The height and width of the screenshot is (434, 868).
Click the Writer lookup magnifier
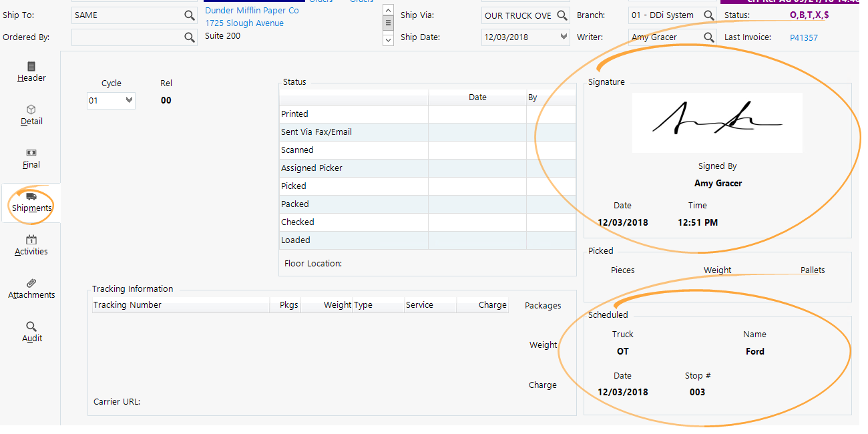tap(709, 37)
